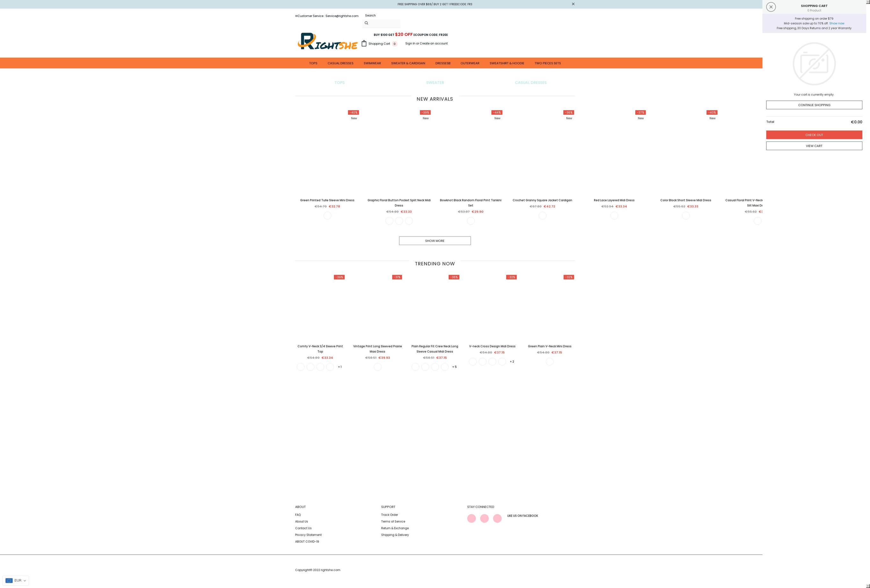870x588 pixels.
Task: Click Privacy Statement footer link
Action: 308,535
